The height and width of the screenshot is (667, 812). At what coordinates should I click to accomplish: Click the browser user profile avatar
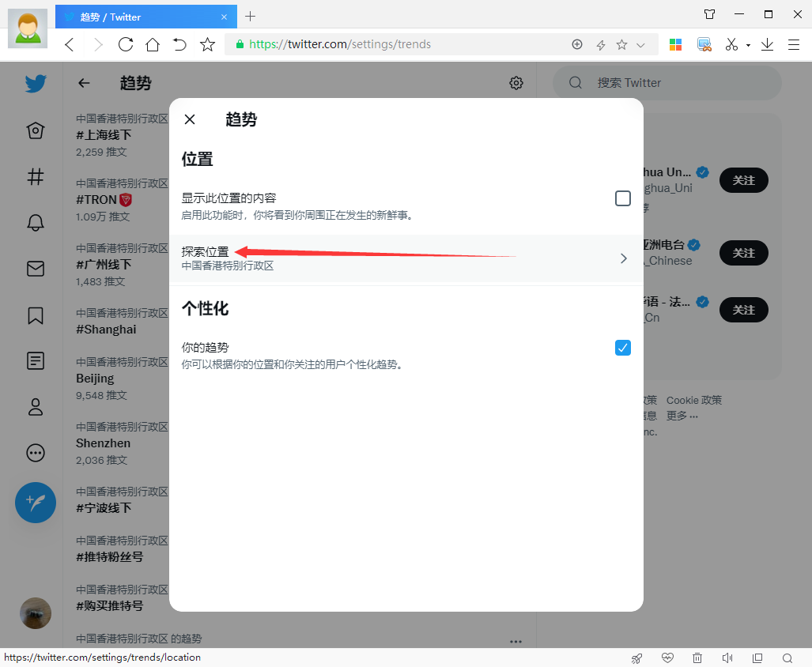[28, 29]
